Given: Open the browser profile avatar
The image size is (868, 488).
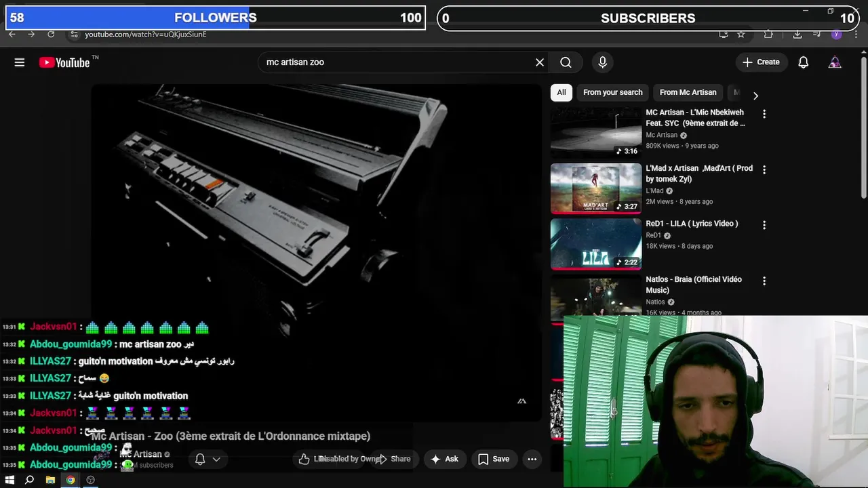Looking at the screenshot, I should (x=837, y=35).
